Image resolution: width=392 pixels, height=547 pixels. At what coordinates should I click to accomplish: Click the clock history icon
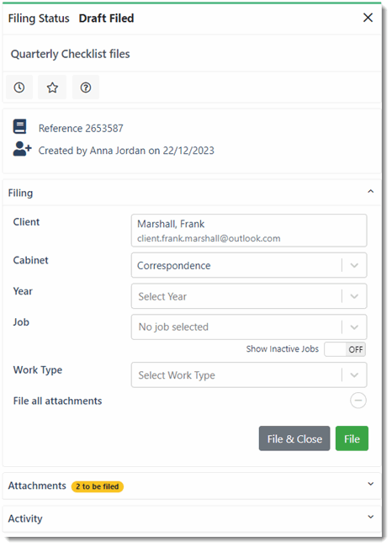[x=19, y=88]
